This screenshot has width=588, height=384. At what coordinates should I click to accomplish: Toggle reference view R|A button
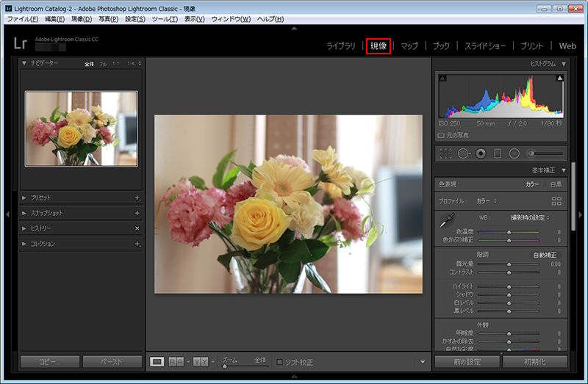176,362
